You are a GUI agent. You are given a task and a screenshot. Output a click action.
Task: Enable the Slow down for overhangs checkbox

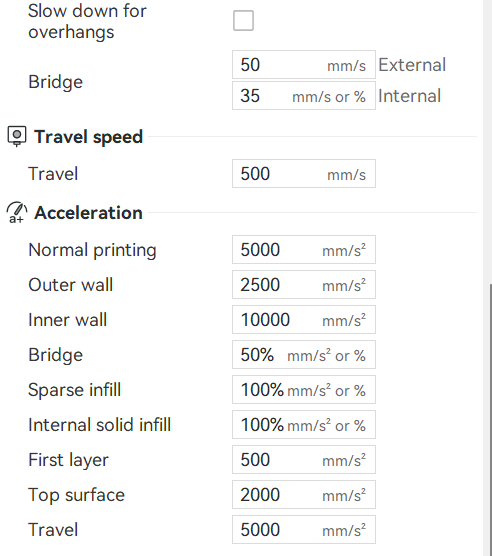[x=244, y=21]
